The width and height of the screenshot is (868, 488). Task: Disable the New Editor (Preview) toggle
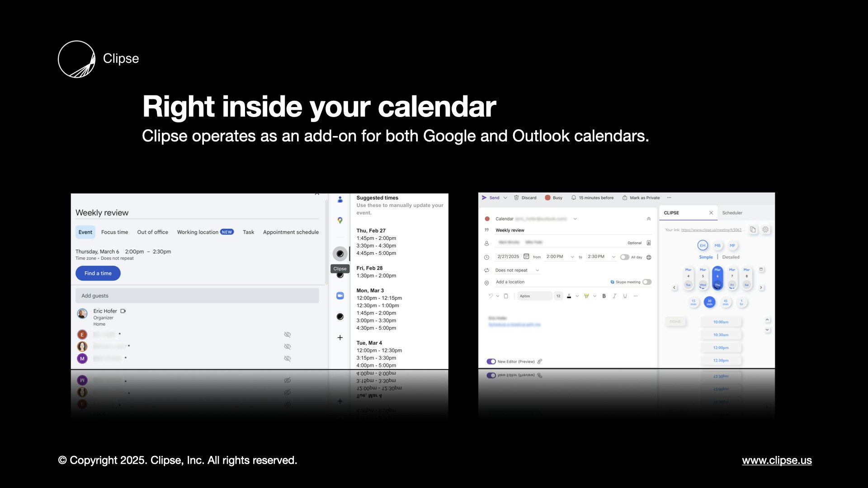491,361
